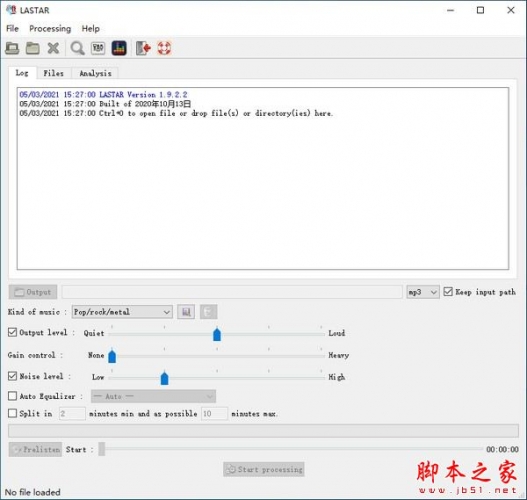Click the 'Loud' label of Output level
Screen dimensions: 527x500
[x=336, y=333]
